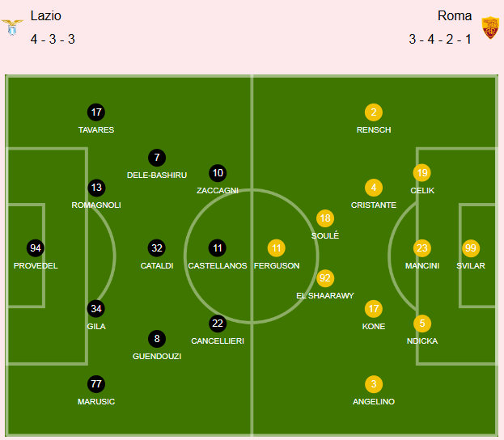Click Roma's 3 - 4 - 2 - 1 formation text
504x440 pixels.
(x=440, y=39)
